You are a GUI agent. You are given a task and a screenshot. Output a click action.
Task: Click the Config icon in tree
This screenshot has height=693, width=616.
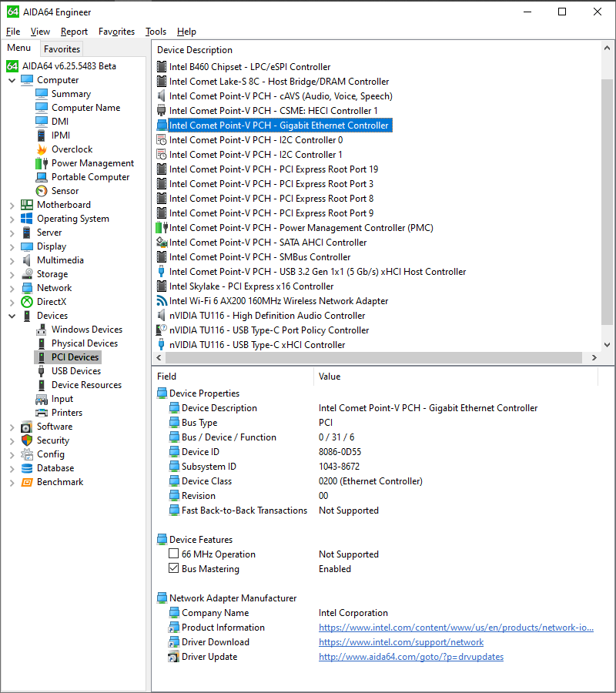click(x=27, y=454)
